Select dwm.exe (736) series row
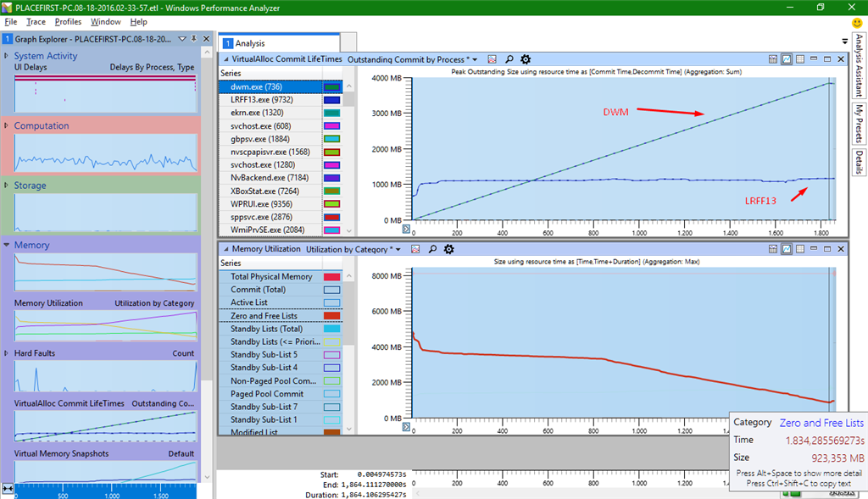The height and width of the screenshot is (499, 868). 280,87
